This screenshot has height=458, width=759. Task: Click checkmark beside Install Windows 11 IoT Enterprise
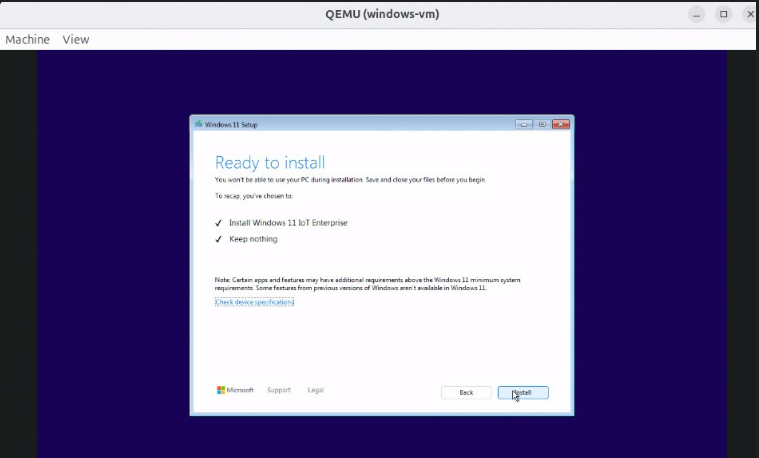(218, 223)
